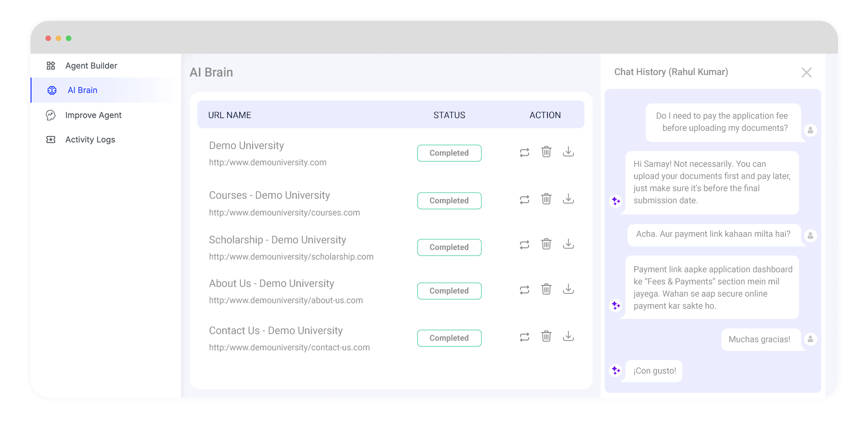The width and height of the screenshot is (868, 438).
Task: Delete the Courses - Demo University entry
Action: pyautogui.click(x=546, y=199)
